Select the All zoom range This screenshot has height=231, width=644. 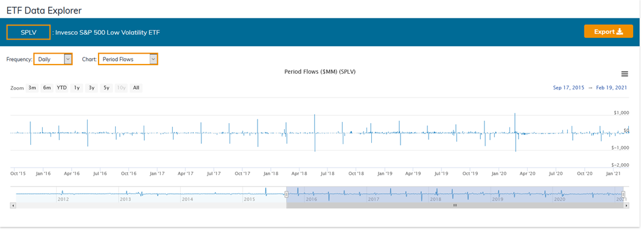pyautogui.click(x=136, y=88)
